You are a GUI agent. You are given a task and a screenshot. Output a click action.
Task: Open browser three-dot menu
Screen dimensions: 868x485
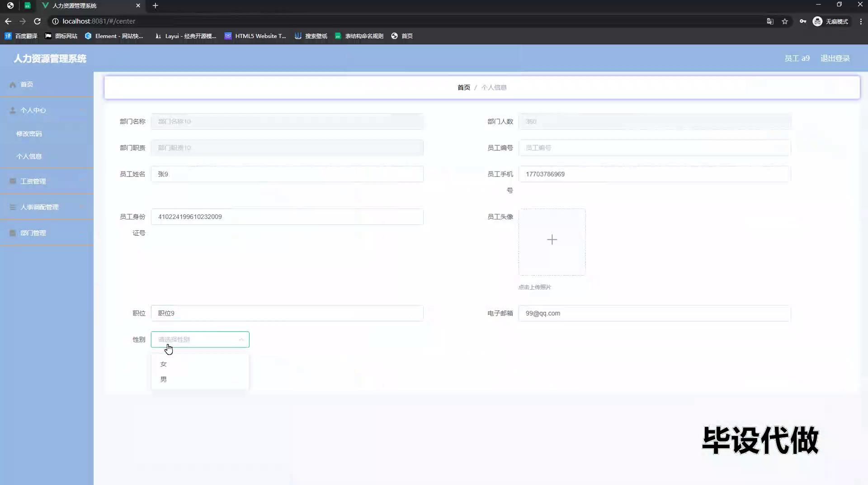click(861, 21)
